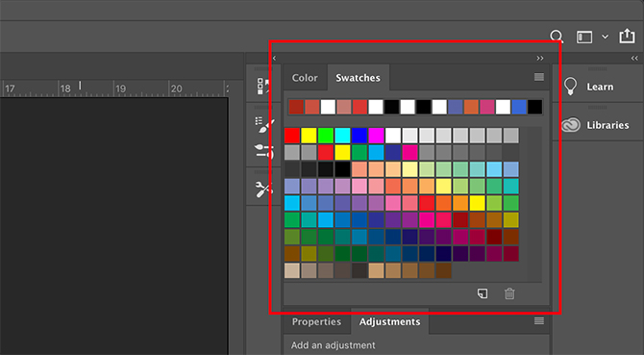Screen dimensions: 644x355
Task: Open the tool presets wrench icon
Action: [263, 190]
